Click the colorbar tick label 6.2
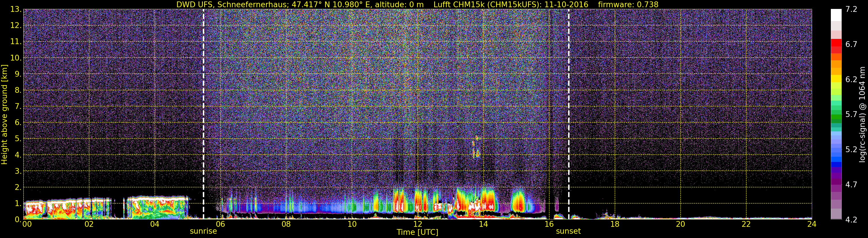Image resolution: width=868 pixels, height=238 pixels. pos(851,80)
